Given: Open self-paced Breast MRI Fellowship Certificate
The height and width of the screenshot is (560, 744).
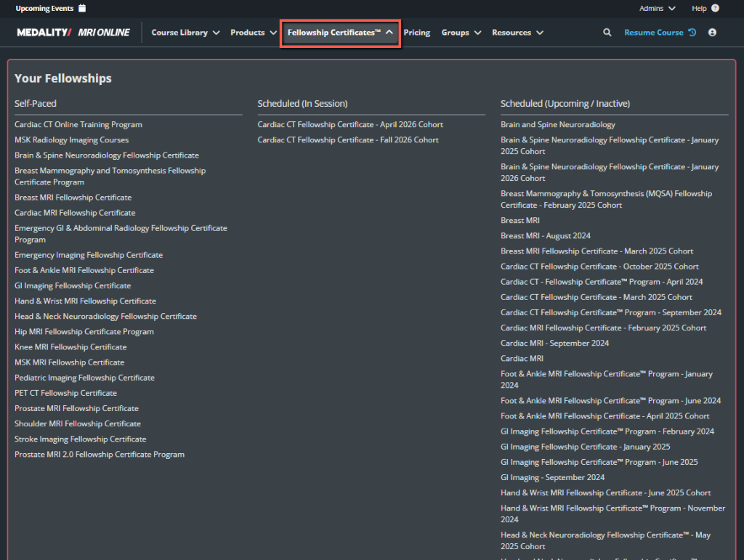Looking at the screenshot, I should coord(73,198).
